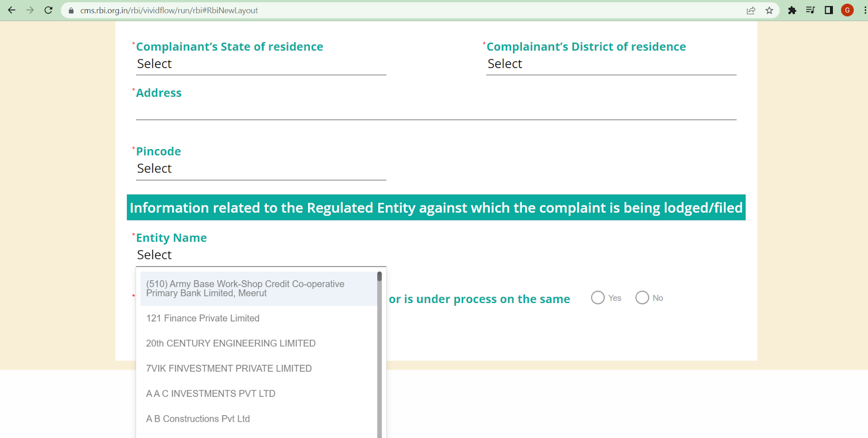Choose 121 Finance Private Limited option

click(203, 318)
